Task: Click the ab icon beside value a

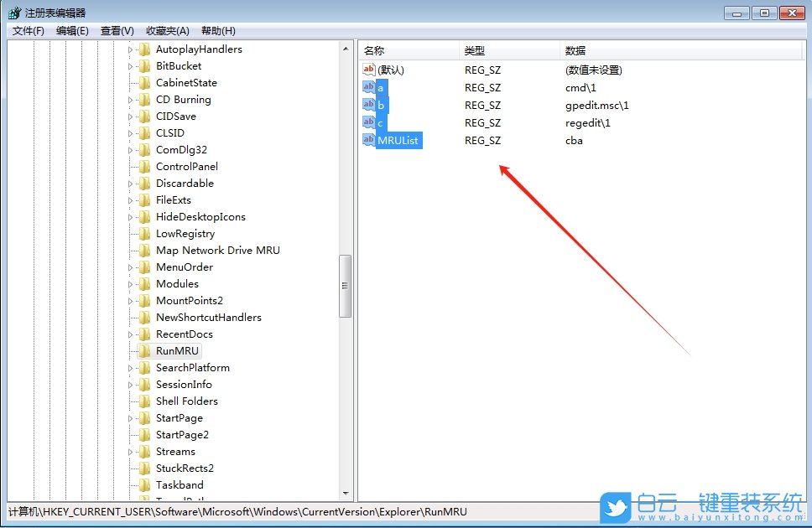Action: tap(369, 87)
